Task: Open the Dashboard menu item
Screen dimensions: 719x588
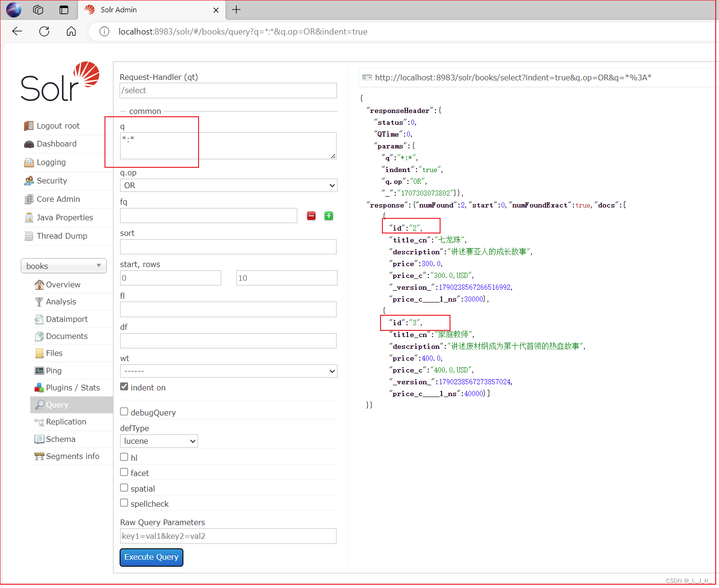Action: pos(57,144)
